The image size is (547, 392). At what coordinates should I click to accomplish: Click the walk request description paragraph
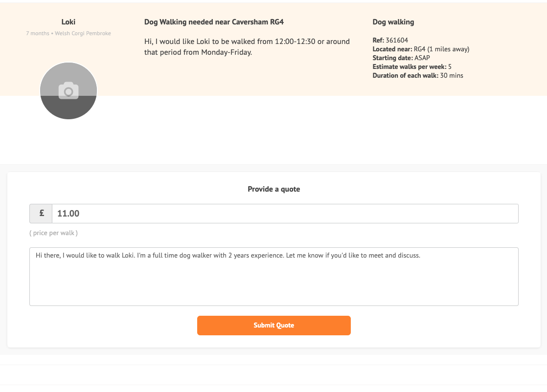(x=247, y=47)
